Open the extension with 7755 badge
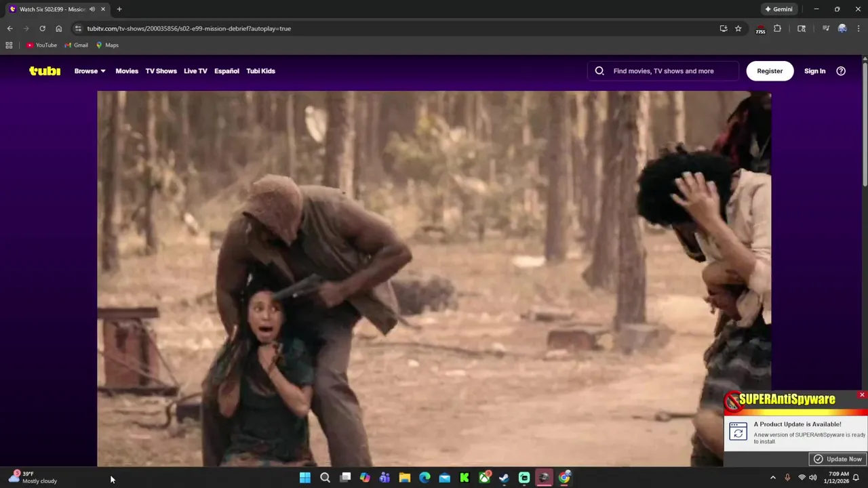The height and width of the screenshot is (488, 868). pyautogui.click(x=760, y=28)
